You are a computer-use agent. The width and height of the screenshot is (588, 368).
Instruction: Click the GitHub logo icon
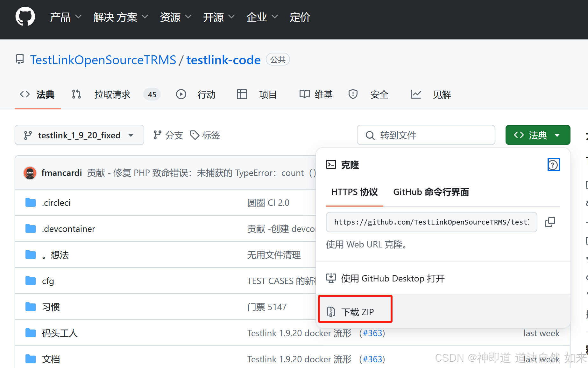point(25,17)
